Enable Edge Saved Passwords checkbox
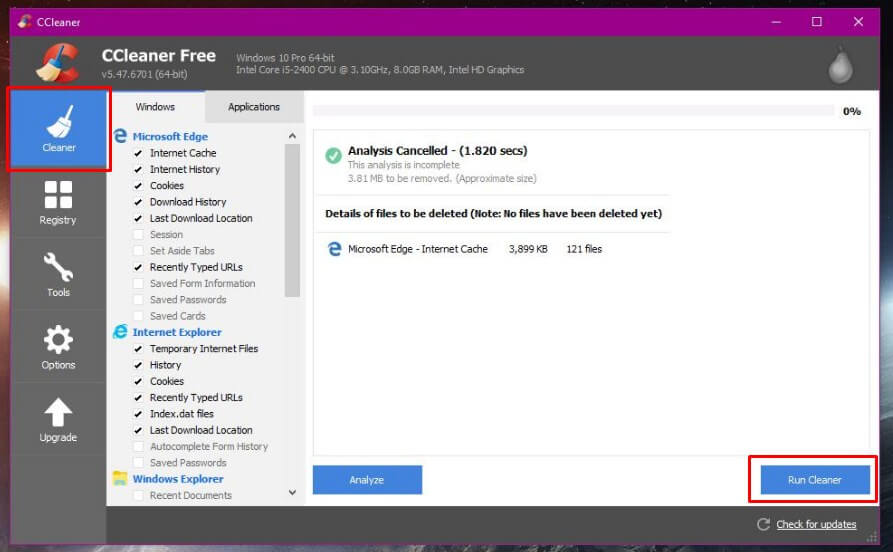This screenshot has width=893, height=552. pyautogui.click(x=138, y=300)
